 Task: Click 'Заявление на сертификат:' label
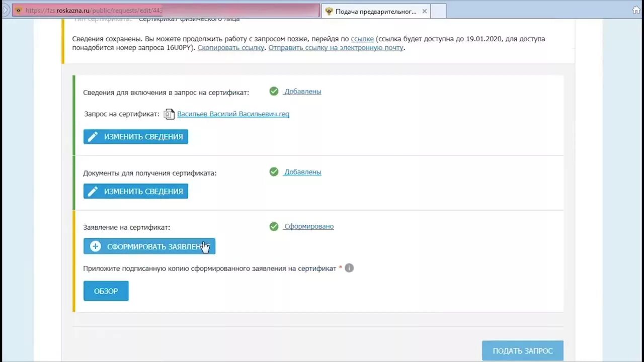(127, 227)
